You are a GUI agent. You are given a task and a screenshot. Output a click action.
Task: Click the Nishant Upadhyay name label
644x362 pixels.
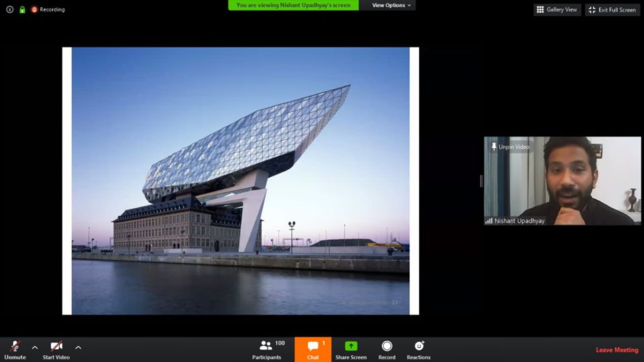click(519, 221)
